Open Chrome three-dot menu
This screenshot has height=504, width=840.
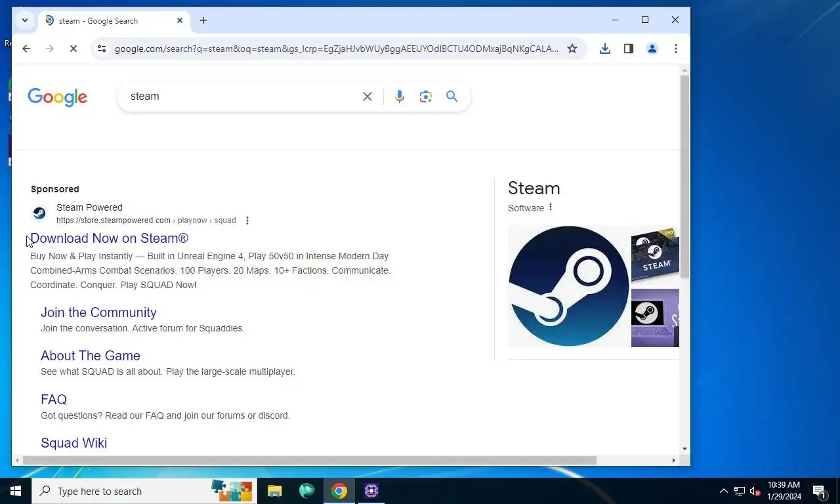pos(676,49)
